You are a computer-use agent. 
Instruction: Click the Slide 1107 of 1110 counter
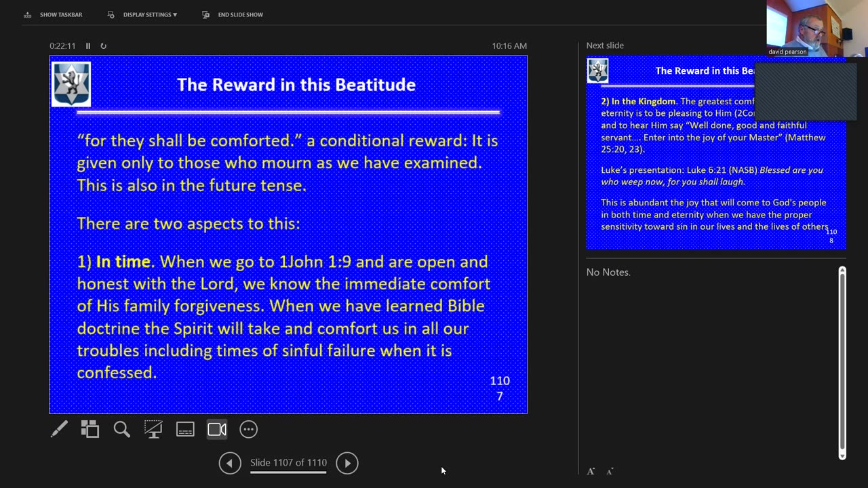pos(288,463)
